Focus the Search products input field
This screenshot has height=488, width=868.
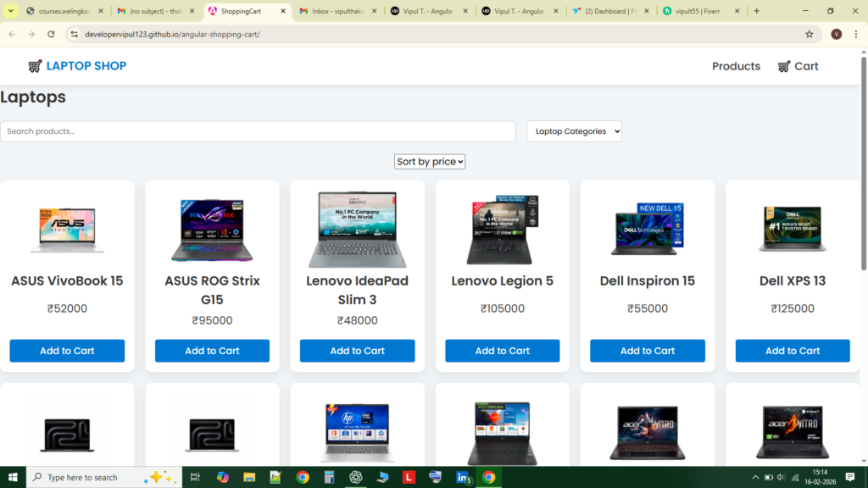point(258,131)
